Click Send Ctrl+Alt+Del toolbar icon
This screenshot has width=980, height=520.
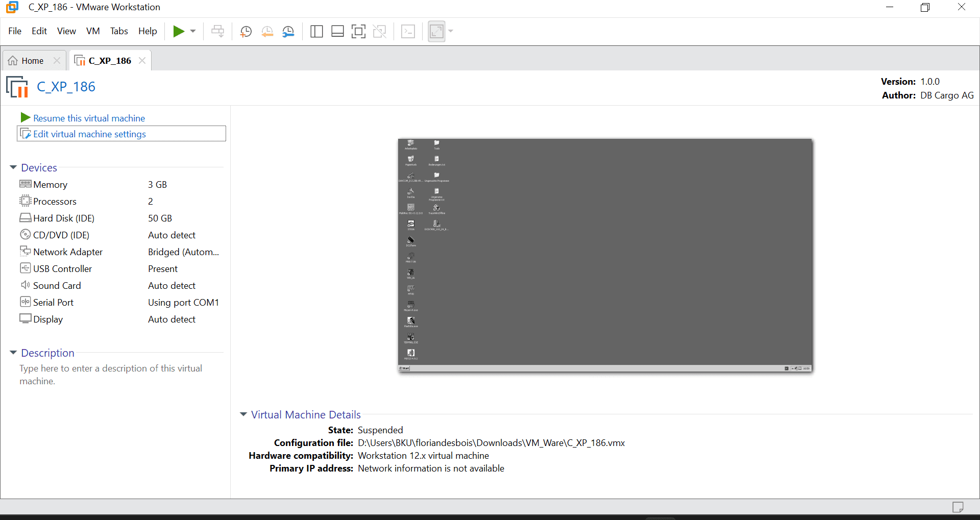click(217, 31)
